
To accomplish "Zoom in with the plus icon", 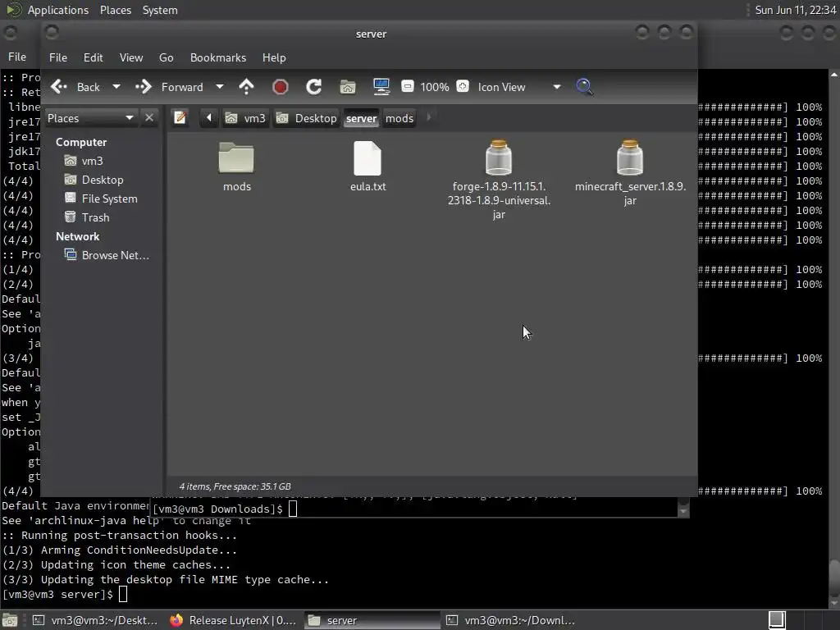I will (x=463, y=86).
